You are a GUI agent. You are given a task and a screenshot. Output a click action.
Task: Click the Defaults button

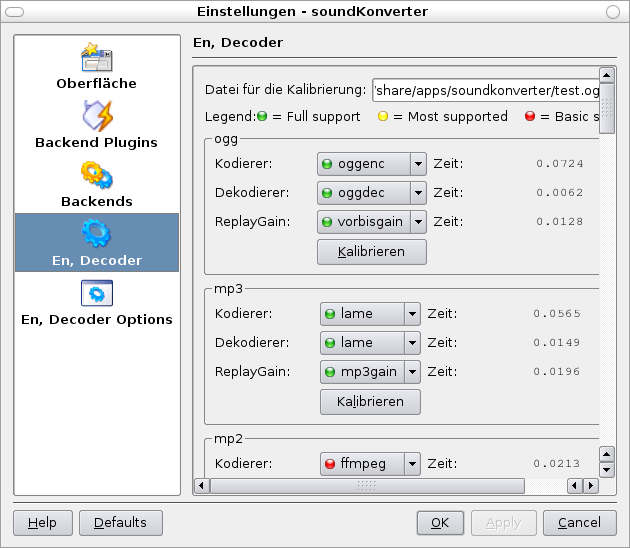point(121,523)
